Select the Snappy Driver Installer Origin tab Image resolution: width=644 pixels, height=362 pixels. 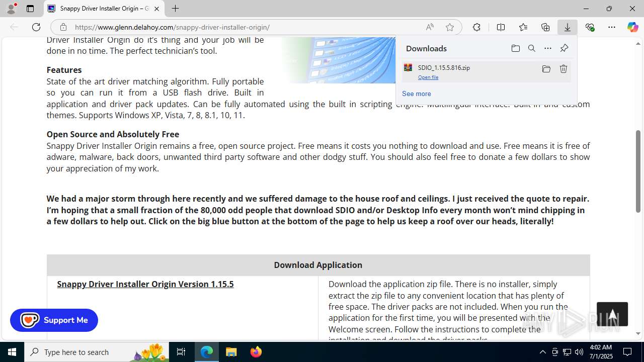[104, 9]
